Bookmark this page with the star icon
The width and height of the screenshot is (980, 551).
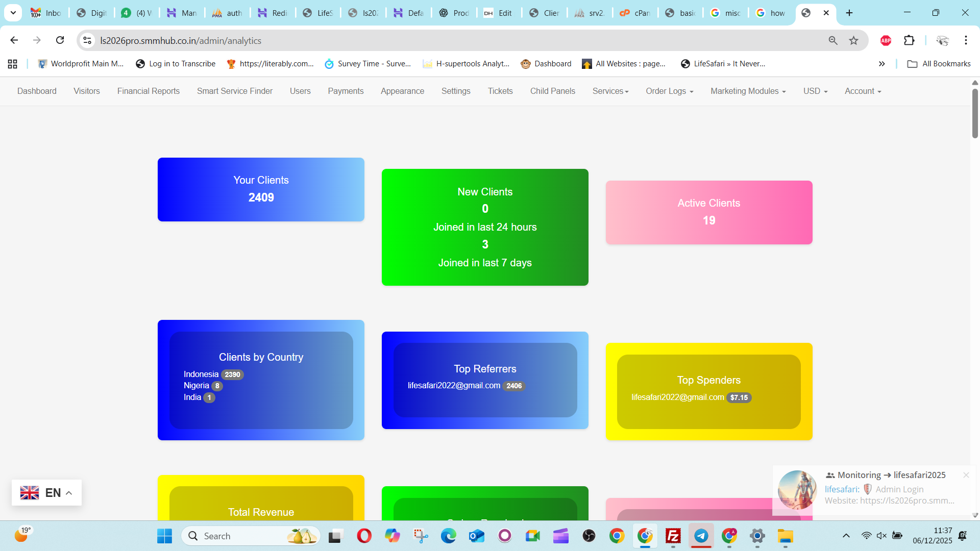point(853,40)
